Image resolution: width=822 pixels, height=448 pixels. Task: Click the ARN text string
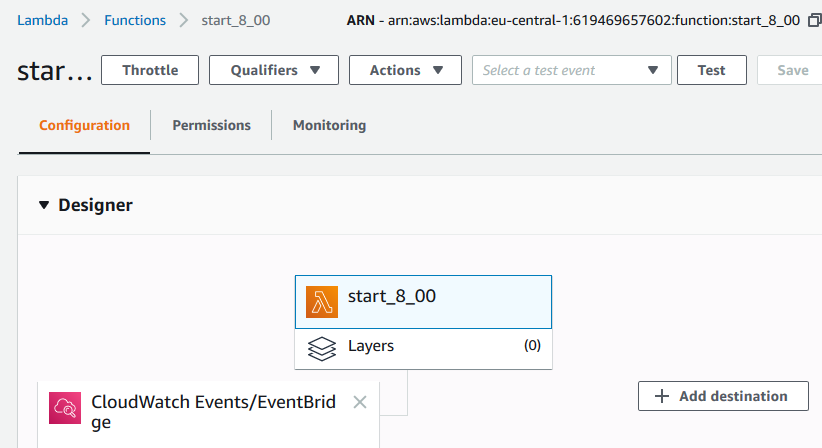573,20
